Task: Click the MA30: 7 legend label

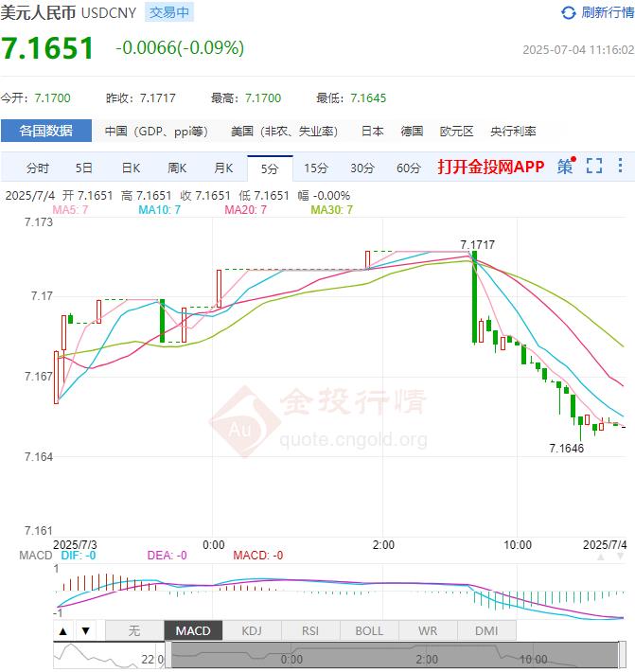Action: coord(331,210)
